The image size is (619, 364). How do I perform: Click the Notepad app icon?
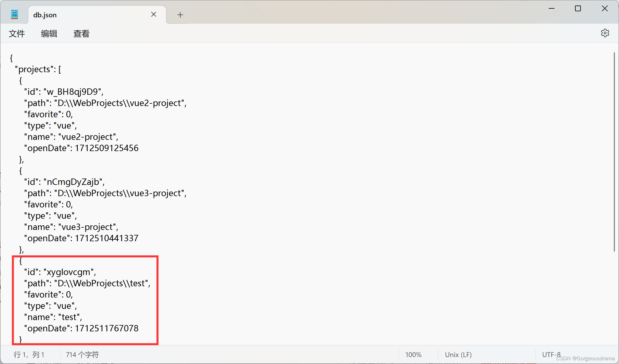14,14
